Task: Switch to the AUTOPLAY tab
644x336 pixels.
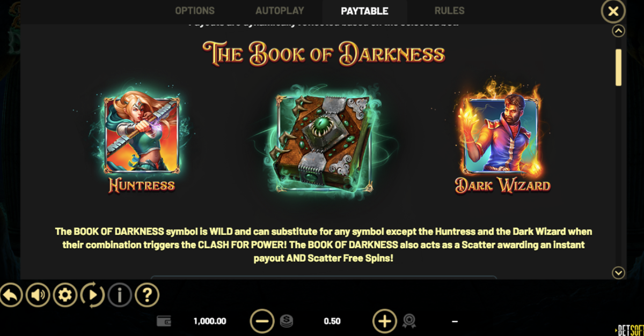Action: click(x=280, y=11)
